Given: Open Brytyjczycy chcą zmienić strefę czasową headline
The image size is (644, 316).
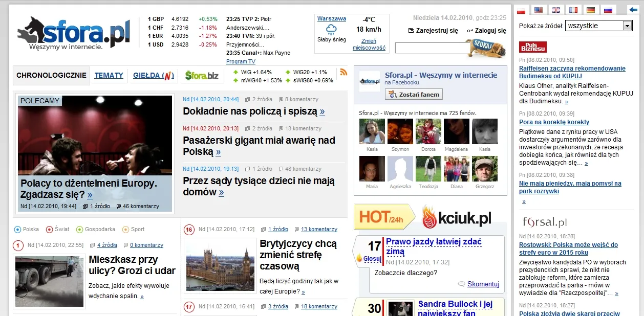Looking at the screenshot, I should pos(298,255).
